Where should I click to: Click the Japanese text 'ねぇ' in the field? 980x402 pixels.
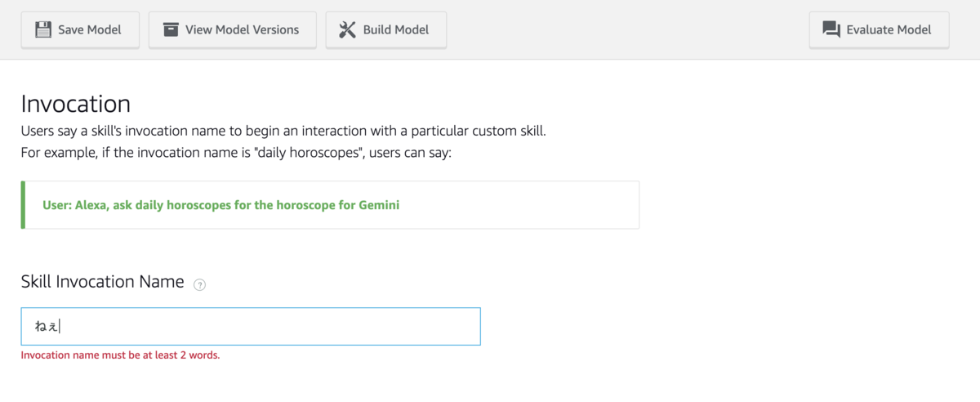pos(47,327)
